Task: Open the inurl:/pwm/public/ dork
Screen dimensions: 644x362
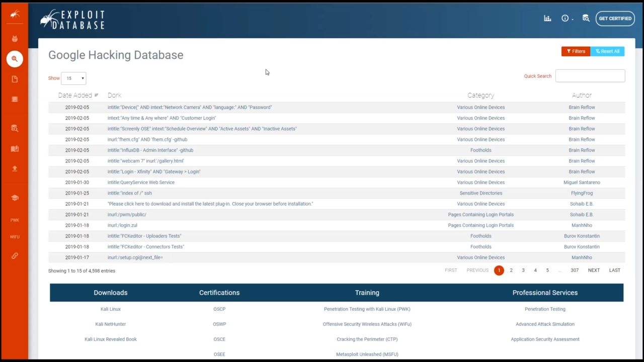Action: pyautogui.click(x=127, y=215)
